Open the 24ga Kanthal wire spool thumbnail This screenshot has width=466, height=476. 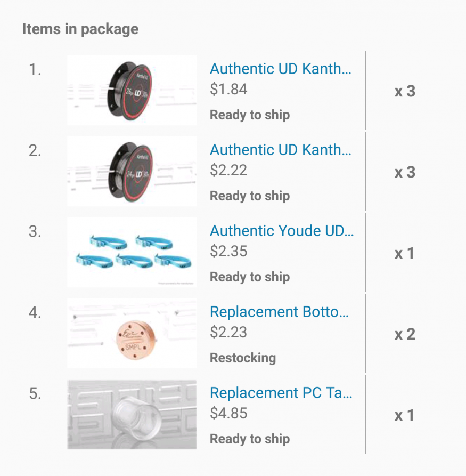(132, 172)
